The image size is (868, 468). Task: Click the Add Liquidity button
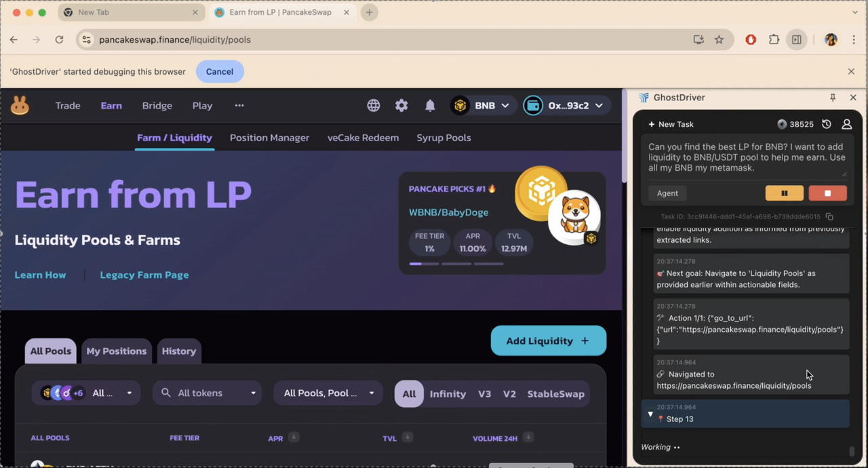549,340
